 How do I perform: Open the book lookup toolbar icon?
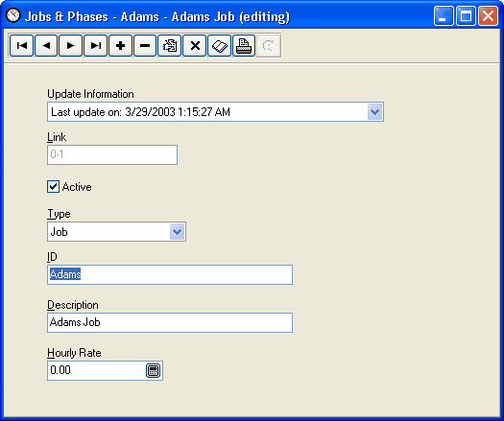(x=219, y=46)
